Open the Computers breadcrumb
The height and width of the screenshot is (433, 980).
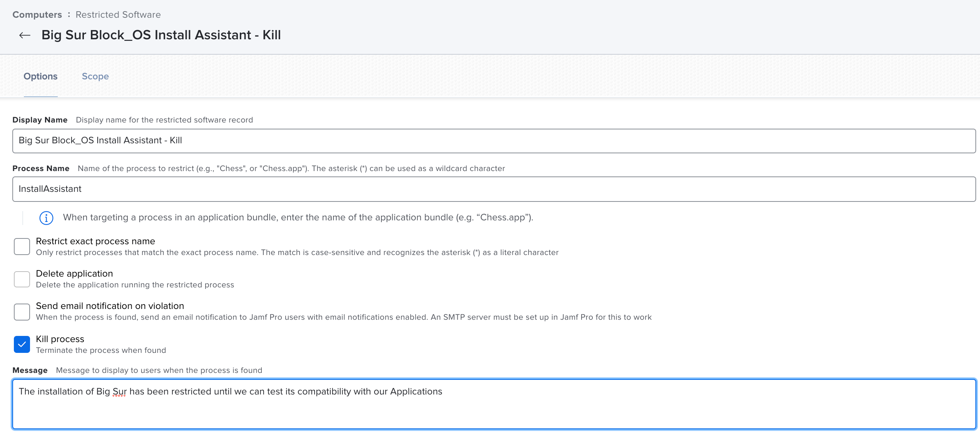(x=37, y=15)
